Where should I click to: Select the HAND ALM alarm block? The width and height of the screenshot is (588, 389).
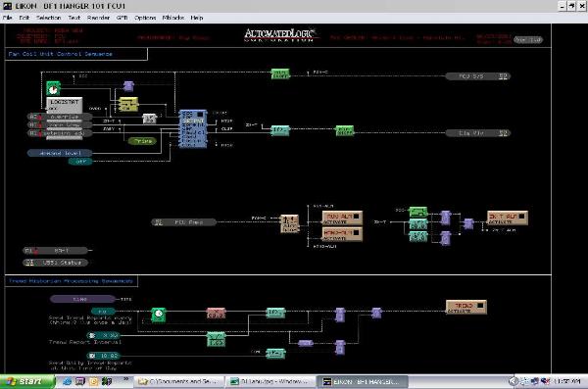(x=342, y=234)
